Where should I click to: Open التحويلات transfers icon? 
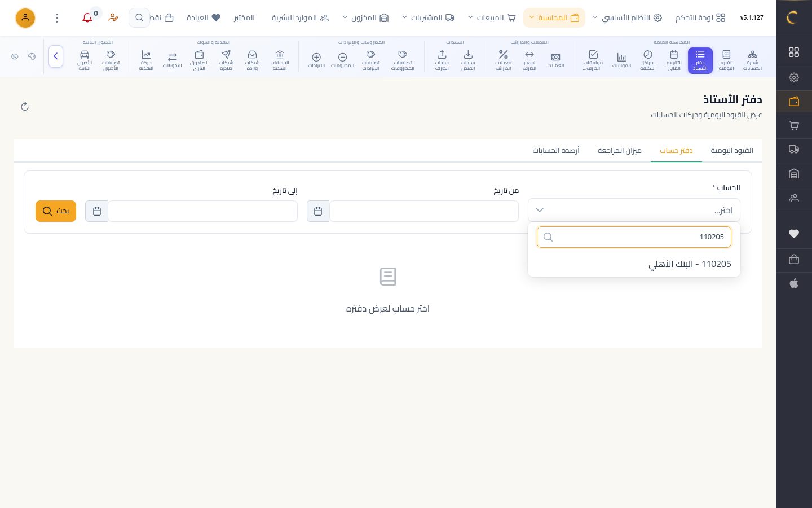pos(173,60)
